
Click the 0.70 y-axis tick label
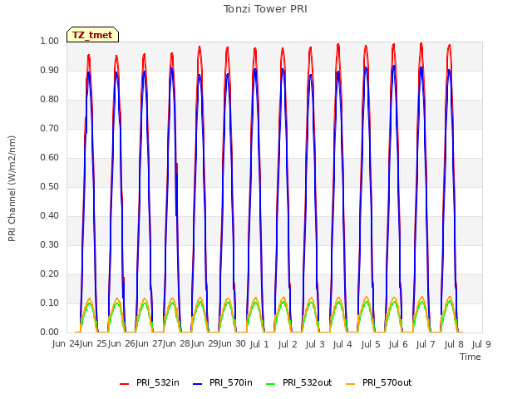point(49,129)
